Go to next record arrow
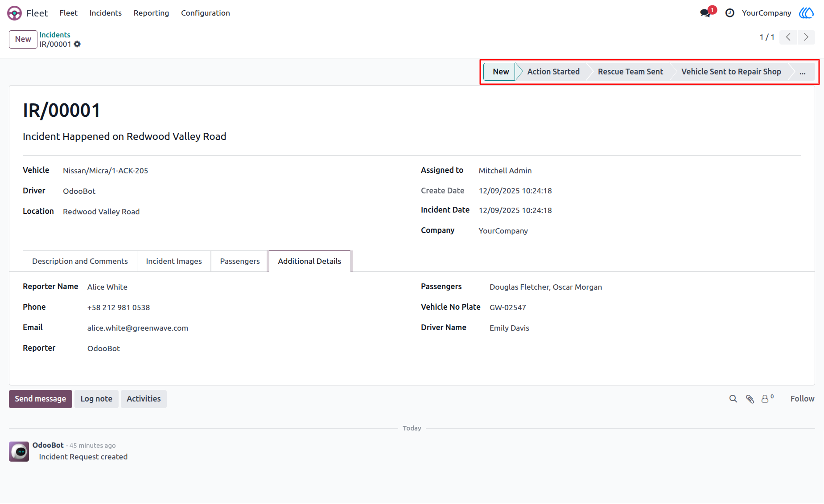The image size is (824, 504). tap(806, 37)
